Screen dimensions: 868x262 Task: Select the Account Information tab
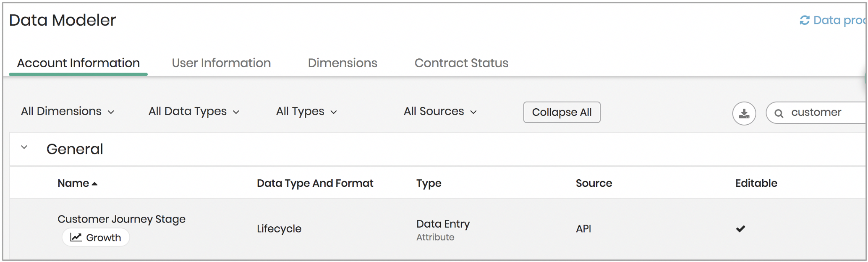pyautogui.click(x=78, y=63)
